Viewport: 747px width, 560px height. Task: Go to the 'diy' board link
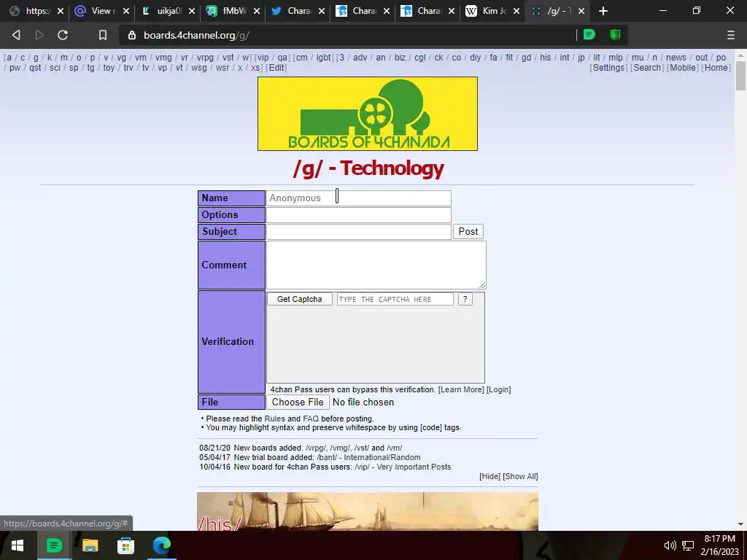[475, 58]
